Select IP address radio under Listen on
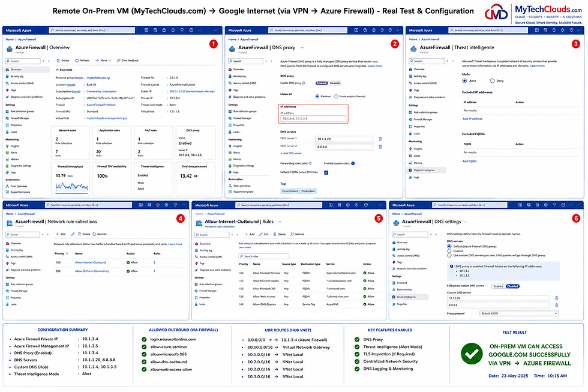The image size is (588, 392). click(317, 97)
